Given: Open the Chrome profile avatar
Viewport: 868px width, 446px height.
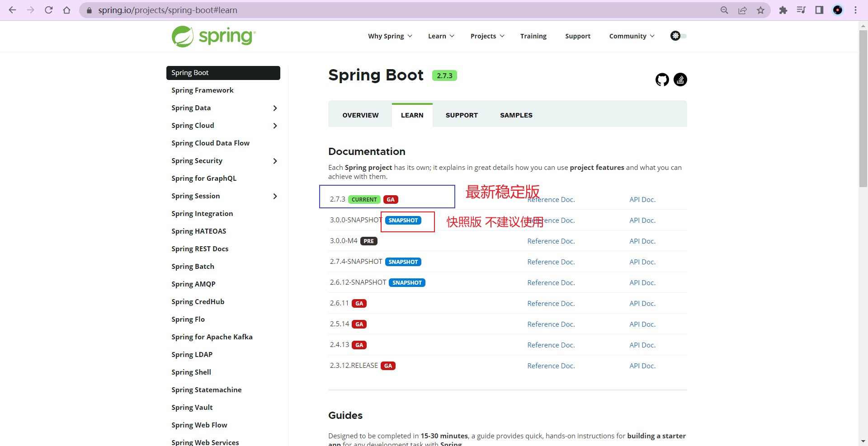Looking at the screenshot, I should click(838, 10).
